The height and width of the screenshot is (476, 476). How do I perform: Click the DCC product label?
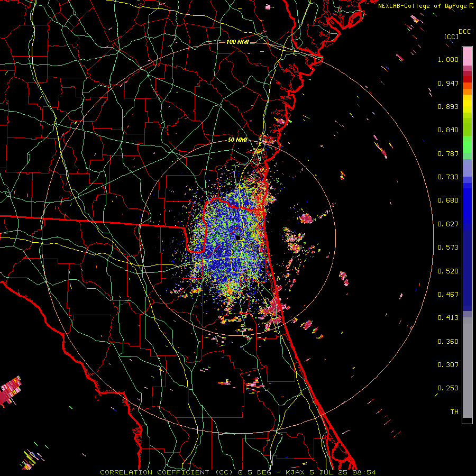[x=464, y=32]
